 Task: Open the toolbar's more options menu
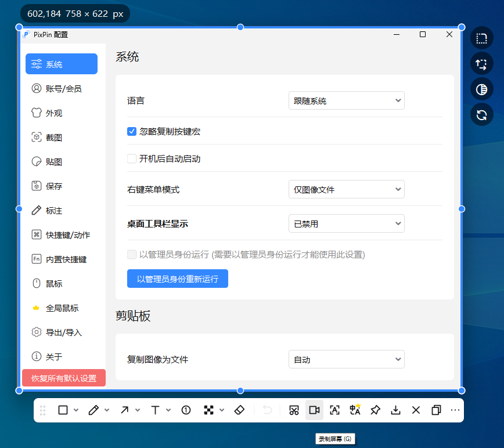pyautogui.click(x=455, y=410)
